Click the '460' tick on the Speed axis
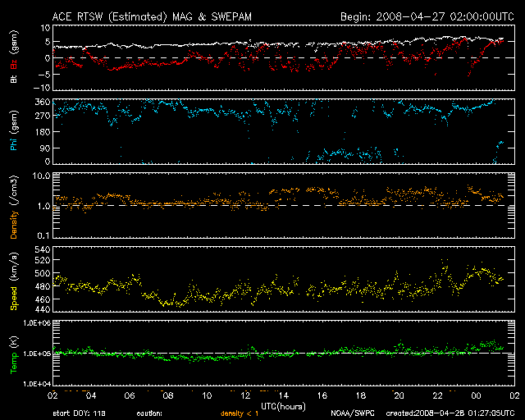525x420 pixels. (x=43, y=299)
